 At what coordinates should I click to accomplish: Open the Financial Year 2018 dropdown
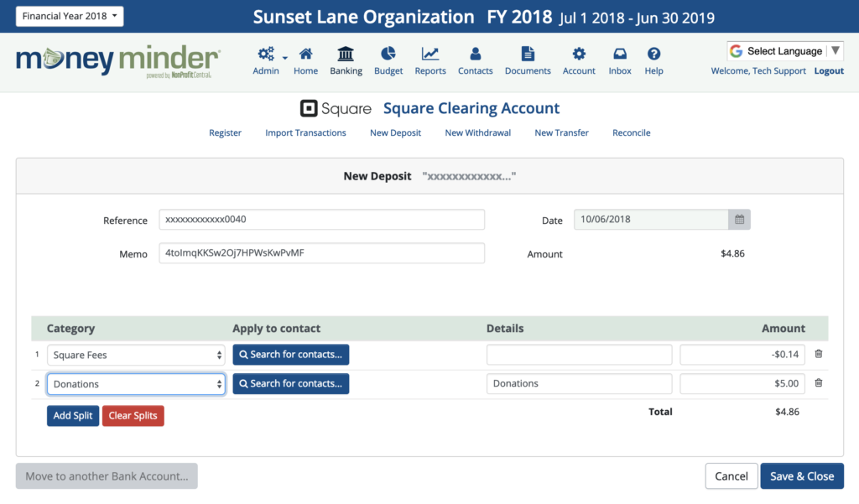[70, 16]
